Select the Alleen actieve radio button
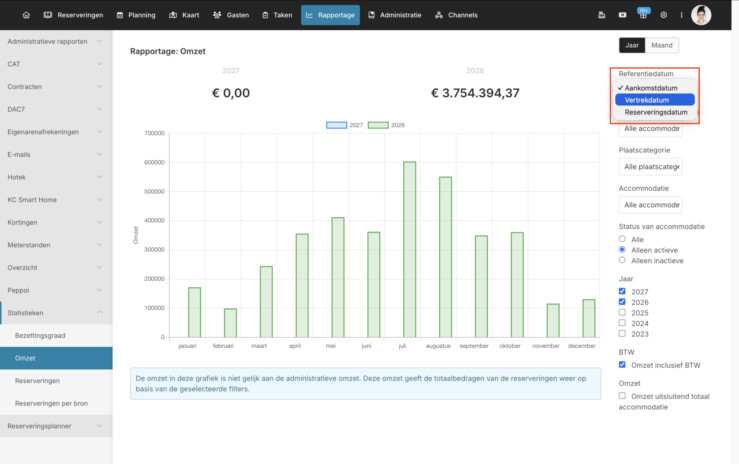The height and width of the screenshot is (464, 739). (x=622, y=250)
